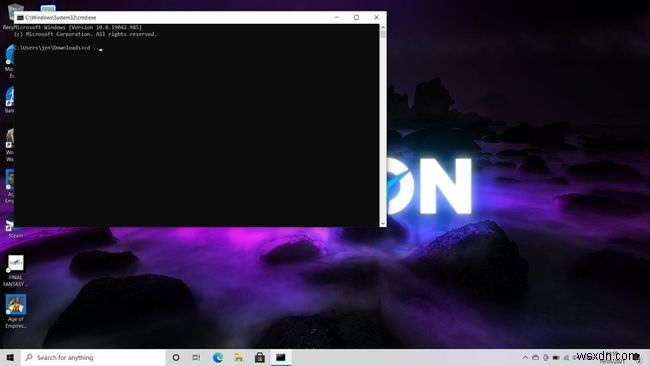This screenshot has width=650, height=366.
Task: Show hidden system tray icons
Action: click(525, 357)
